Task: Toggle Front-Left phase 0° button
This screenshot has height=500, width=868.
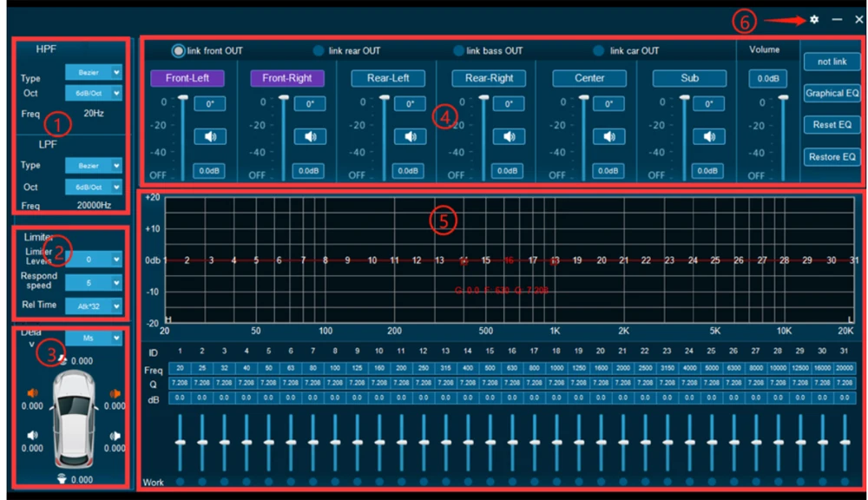Action: click(210, 103)
